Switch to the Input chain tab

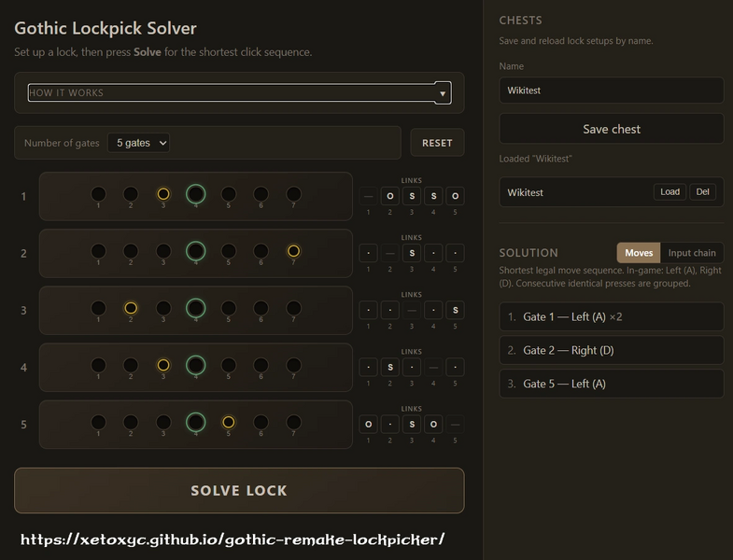(x=691, y=253)
